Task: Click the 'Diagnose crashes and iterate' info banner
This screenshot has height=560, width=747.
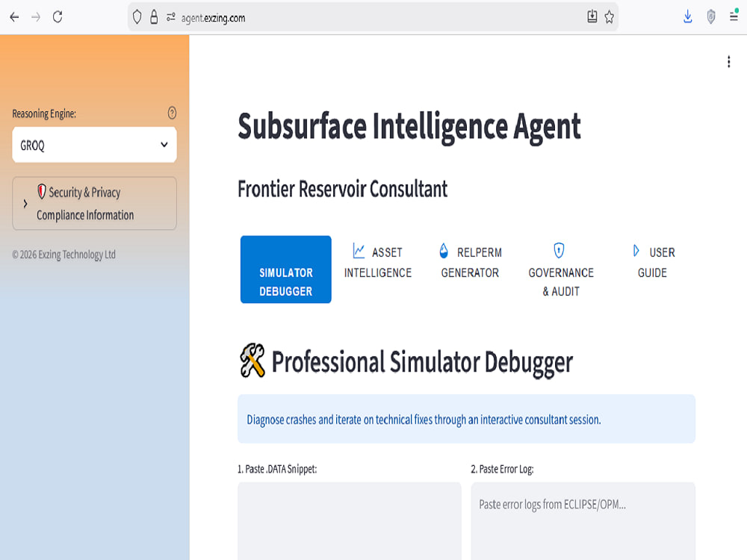Action: pos(466,419)
